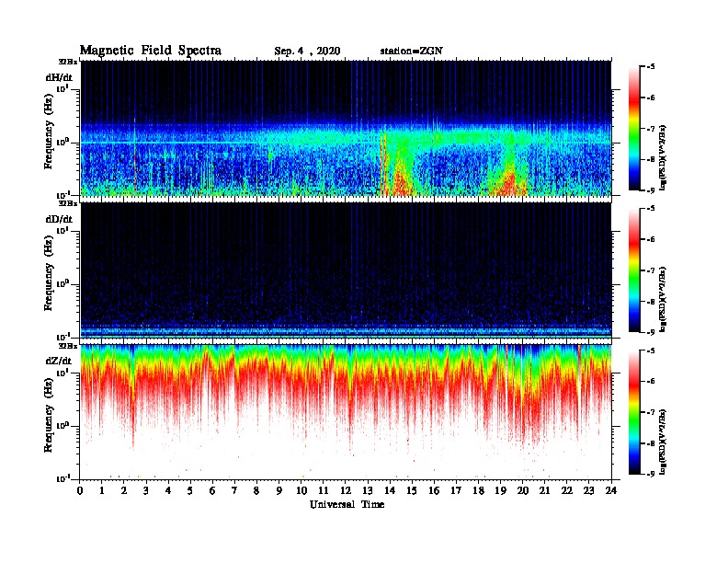
Task: Click the dZ/dt panel color scale bar
Action: coord(634,412)
